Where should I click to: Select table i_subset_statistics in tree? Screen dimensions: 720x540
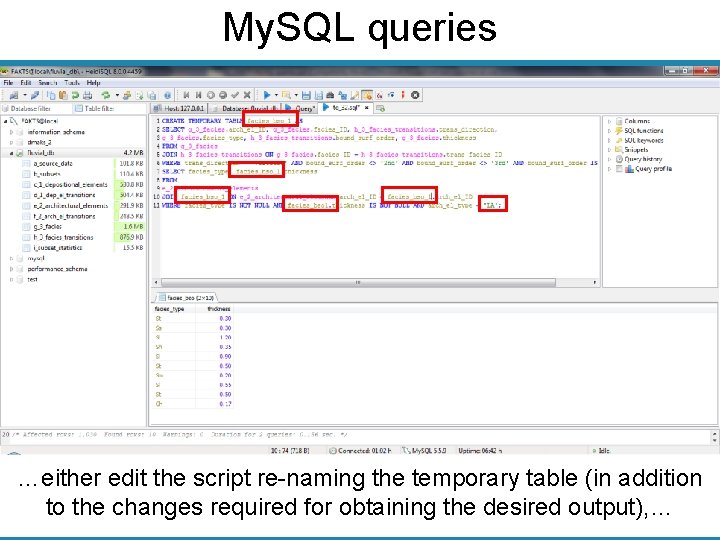click(x=58, y=248)
